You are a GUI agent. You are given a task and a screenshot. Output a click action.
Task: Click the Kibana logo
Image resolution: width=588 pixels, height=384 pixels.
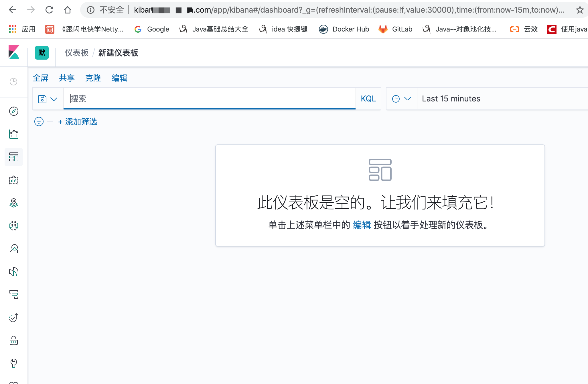click(14, 52)
